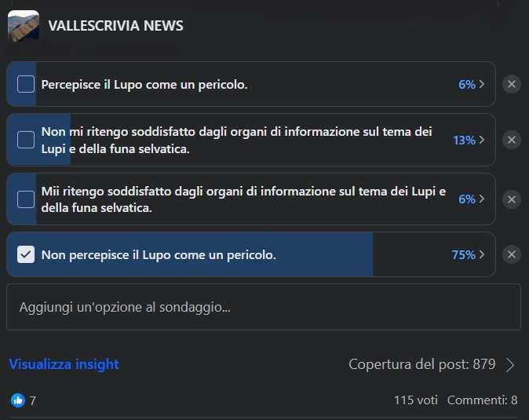Show voters for first 6% option
This screenshot has width=529, height=420.
click(x=481, y=84)
